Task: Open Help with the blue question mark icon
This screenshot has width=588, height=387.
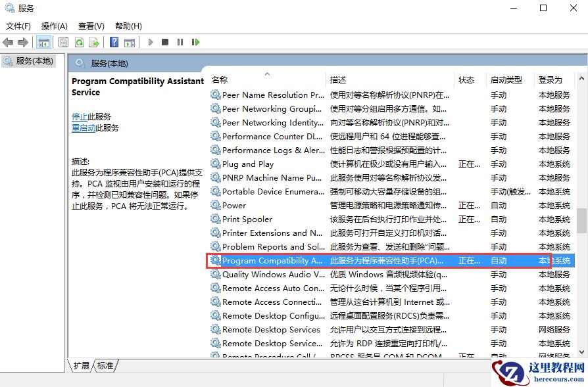Action: click(114, 42)
